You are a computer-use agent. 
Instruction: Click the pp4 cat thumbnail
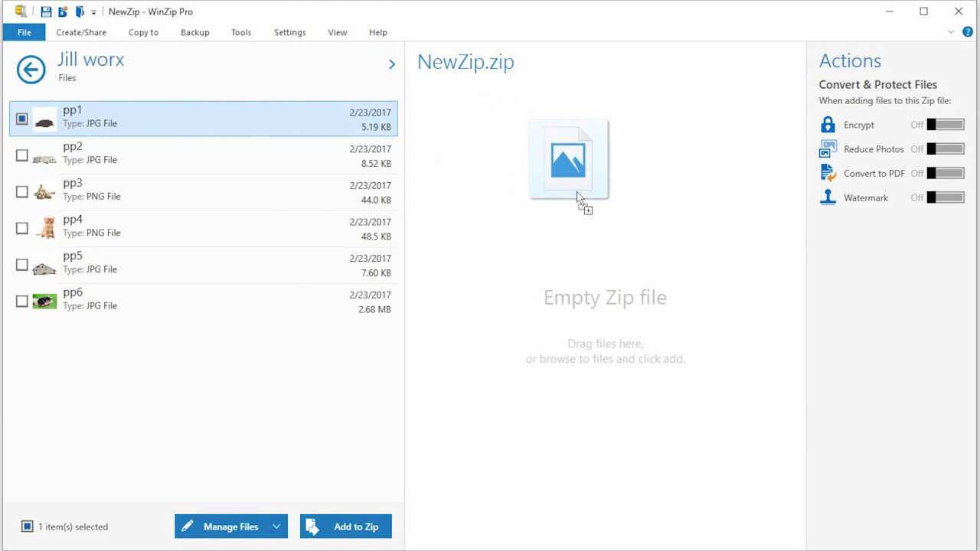(x=47, y=228)
